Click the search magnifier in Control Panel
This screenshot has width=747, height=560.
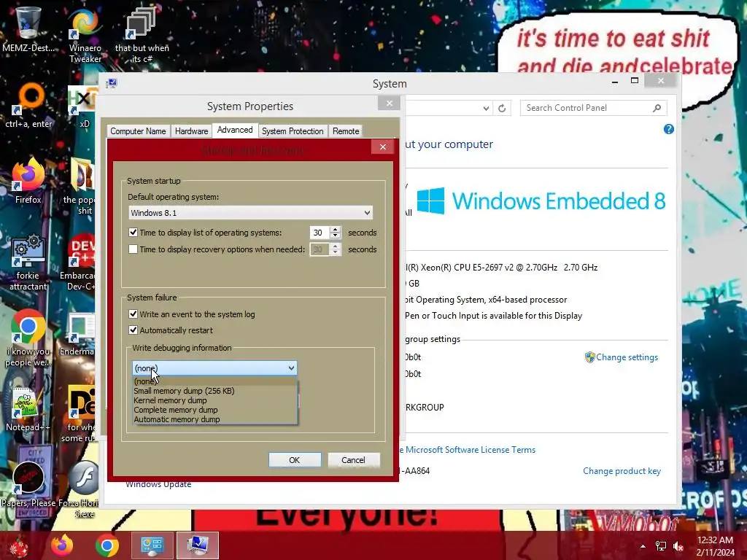pos(657,108)
